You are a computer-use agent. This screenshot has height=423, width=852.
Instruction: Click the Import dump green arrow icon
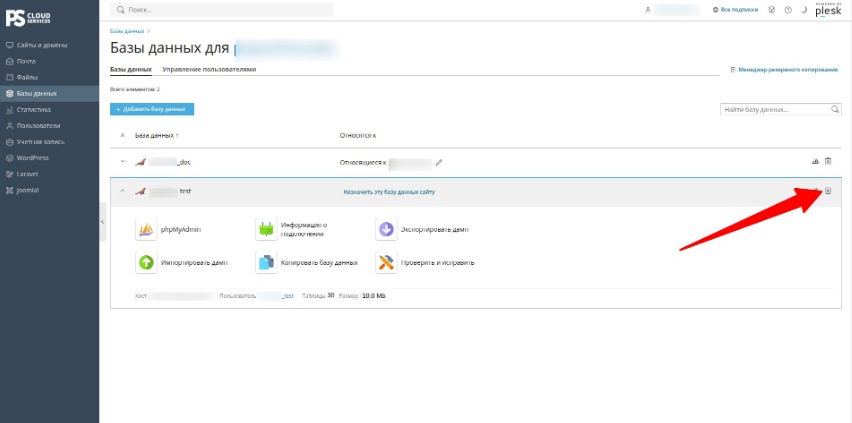point(146,263)
